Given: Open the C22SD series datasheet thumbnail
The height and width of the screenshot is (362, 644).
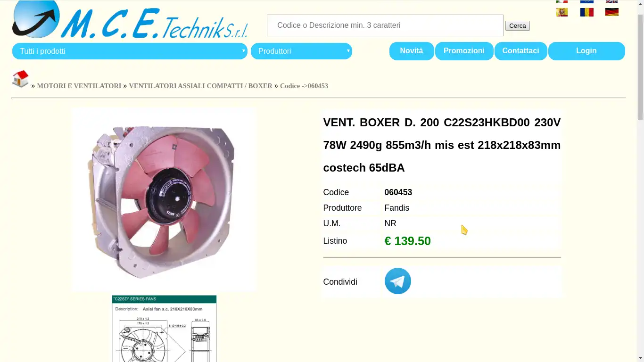Looking at the screenshot, I should click(164, 329).
